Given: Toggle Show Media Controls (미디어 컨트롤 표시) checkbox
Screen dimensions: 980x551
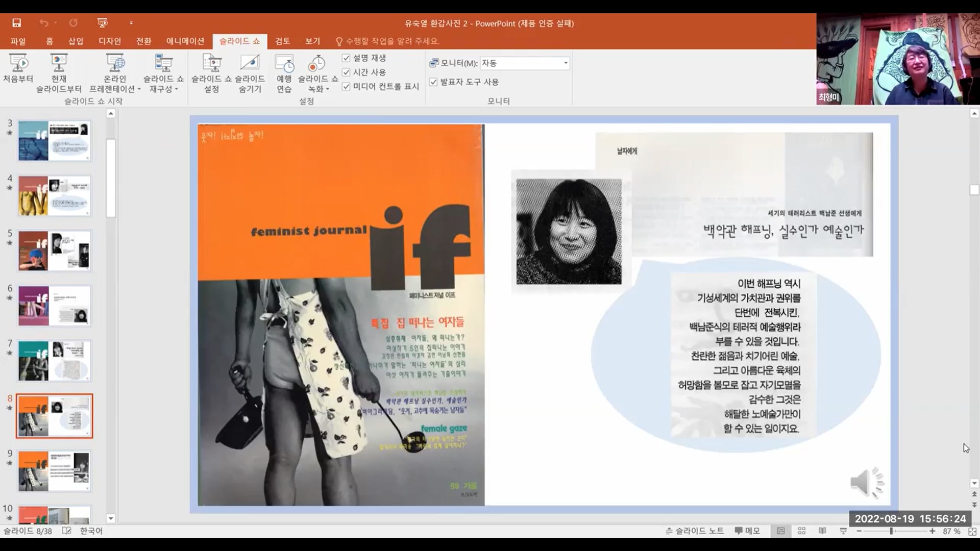Looking at the screenshot, I should pyautogui.click(x=346, y=87).
